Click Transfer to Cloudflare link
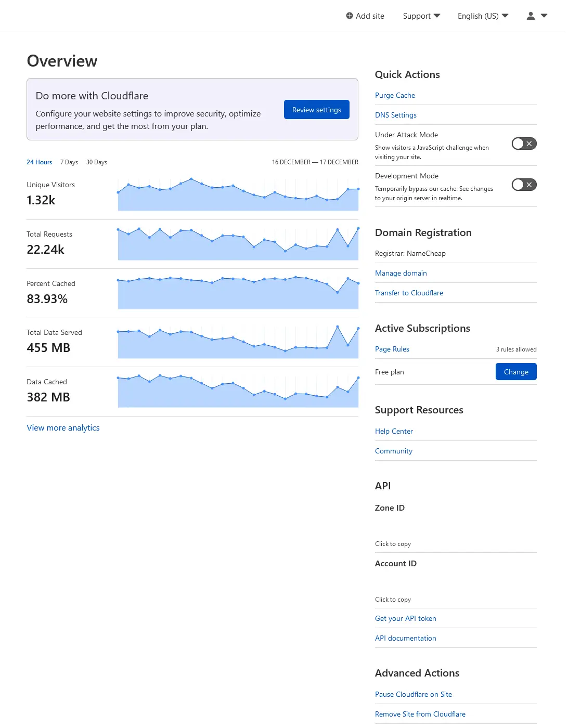Screen dimensions: 568x728 (409, 293)
